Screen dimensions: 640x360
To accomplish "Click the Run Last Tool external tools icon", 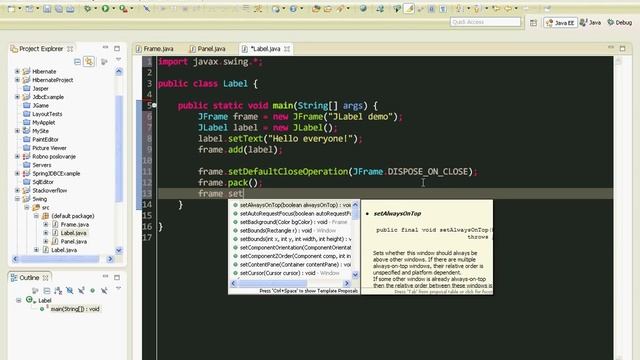I will 123,8.
